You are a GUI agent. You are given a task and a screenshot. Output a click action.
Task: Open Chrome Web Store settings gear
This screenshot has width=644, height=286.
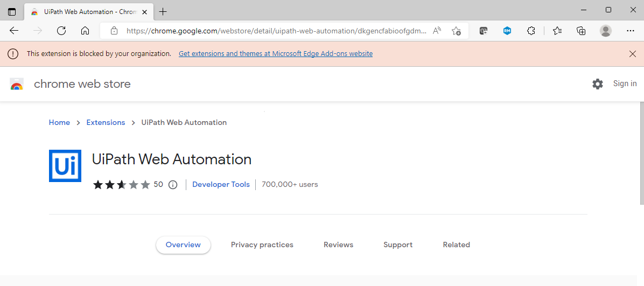(x=598, y=84)
